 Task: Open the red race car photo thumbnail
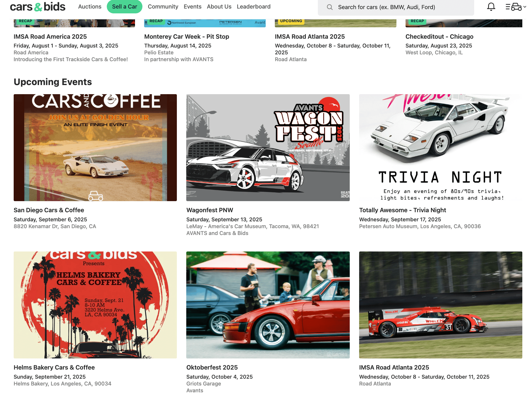(441, 305)
